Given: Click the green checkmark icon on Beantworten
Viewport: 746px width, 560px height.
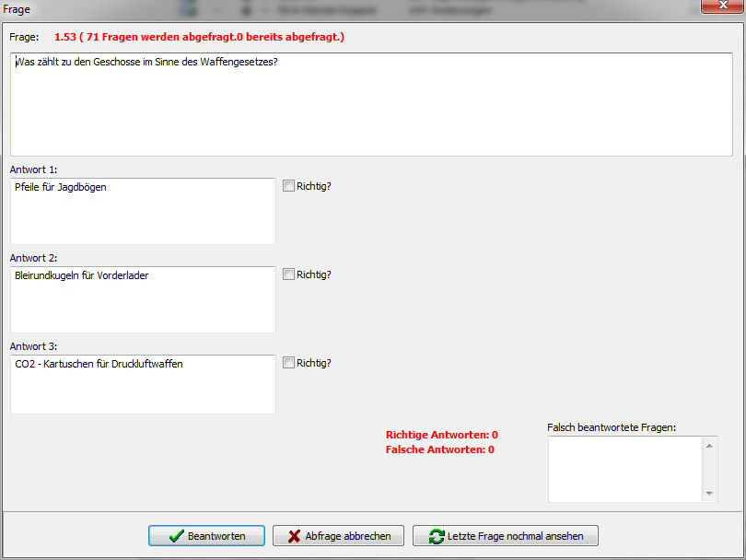Looking at the screenshot, I should 177,536.
